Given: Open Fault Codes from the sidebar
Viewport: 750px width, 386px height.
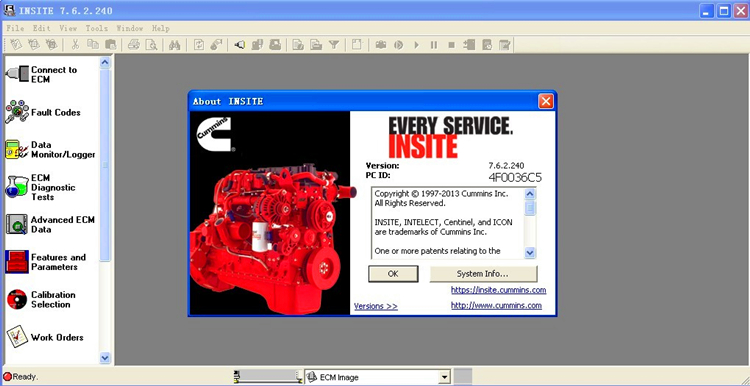Looking at the screenshot, I should pos(43,112).
